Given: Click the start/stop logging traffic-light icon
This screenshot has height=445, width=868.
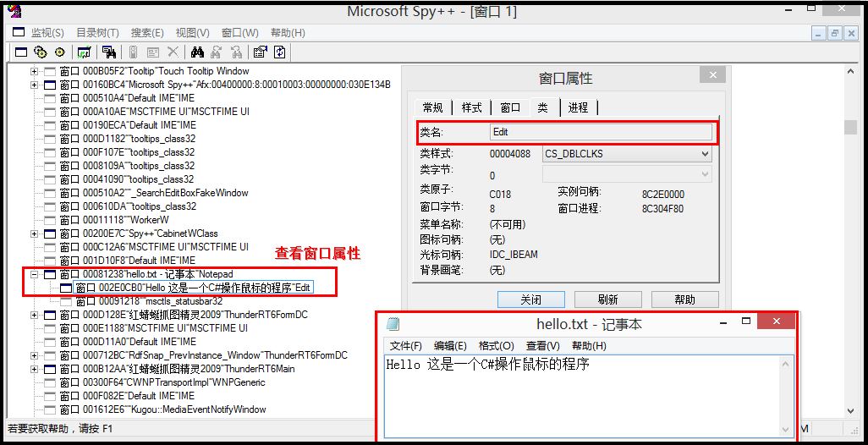Looking at the screenshot, I should pos(133,52).
